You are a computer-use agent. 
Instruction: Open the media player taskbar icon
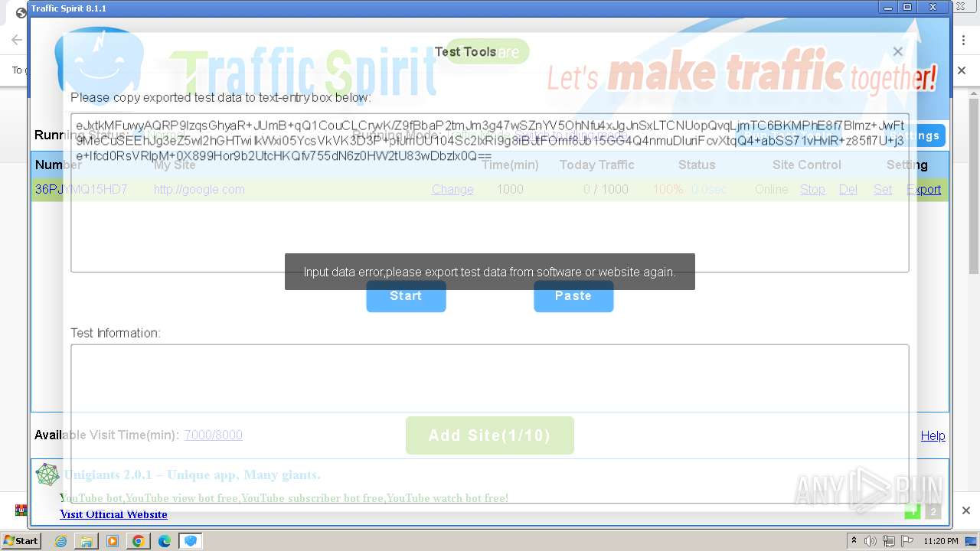[113, 541]
